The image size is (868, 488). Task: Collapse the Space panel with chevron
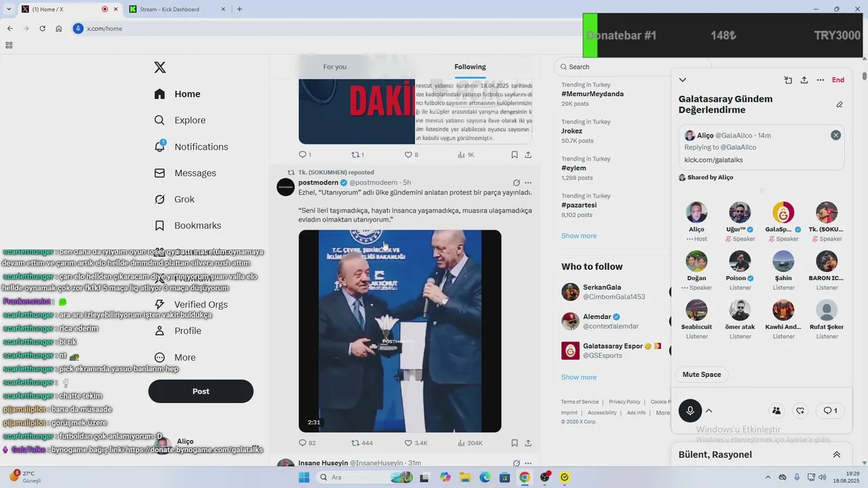coord(683,80)
